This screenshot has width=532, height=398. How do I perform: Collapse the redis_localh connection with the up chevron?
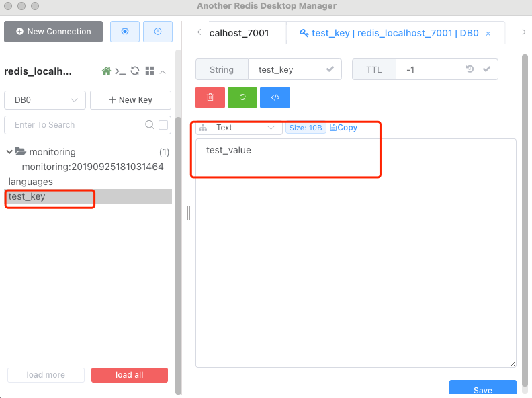click(163, 72)
